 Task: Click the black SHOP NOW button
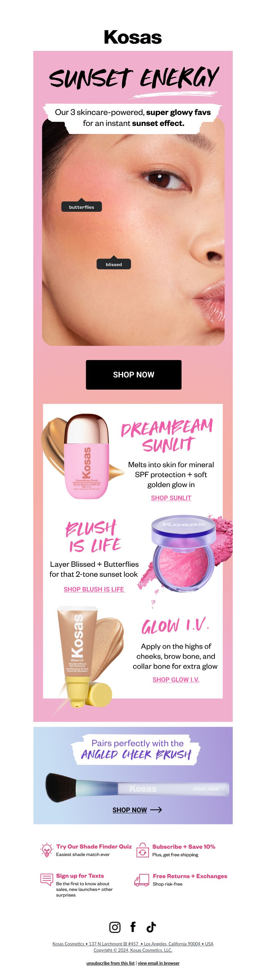click(x=134, y=375)
